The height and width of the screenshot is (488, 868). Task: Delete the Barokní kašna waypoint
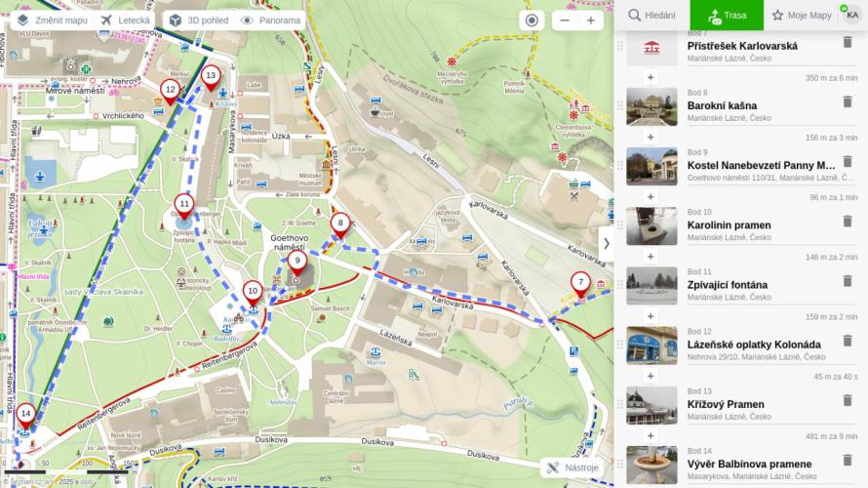[847, 102]
